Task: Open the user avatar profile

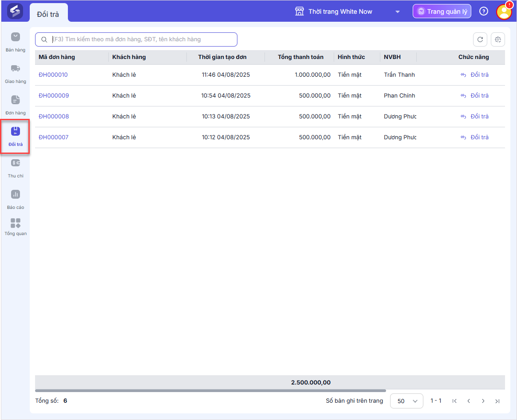Action: pyautogui.click(x=504, y=12)
